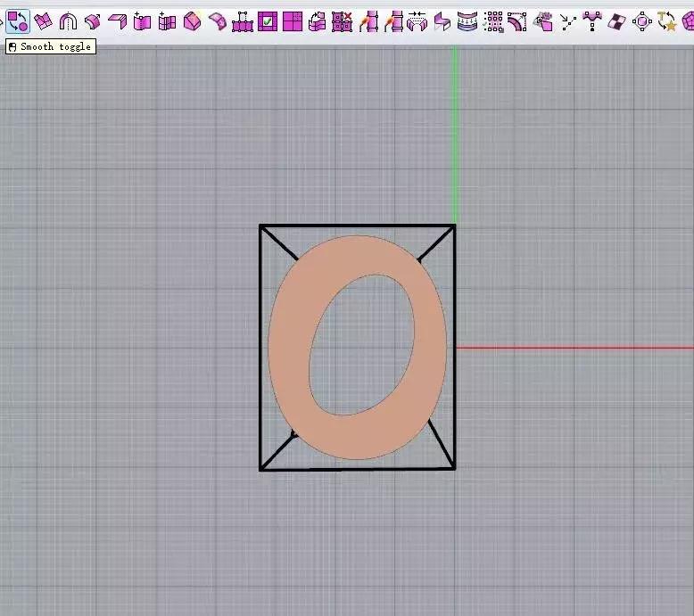Select the add-face icon with plus sign
The height and width of the screenshot is (616, 694).
(x=142, y=21)
